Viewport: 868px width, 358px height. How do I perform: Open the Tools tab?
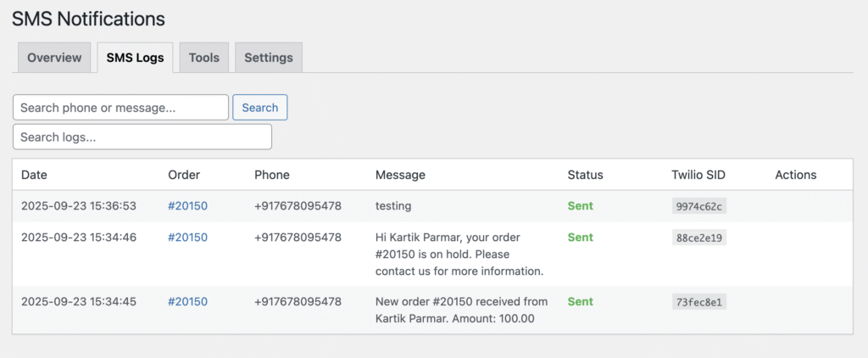[203, 58]
